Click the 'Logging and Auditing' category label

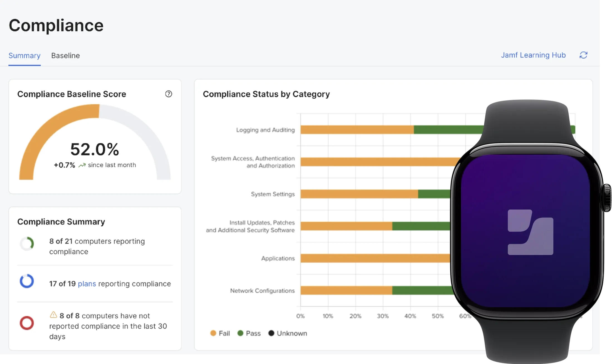265,130
